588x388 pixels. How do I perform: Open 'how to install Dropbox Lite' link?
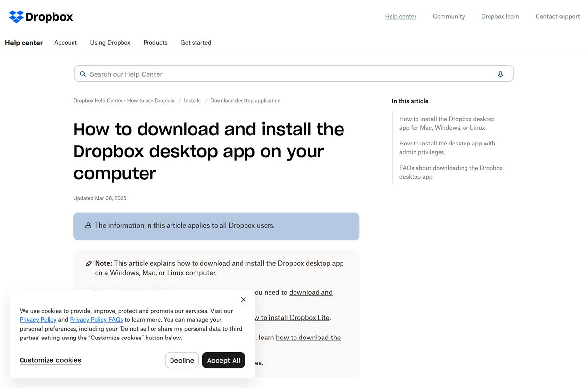point(291,318)
